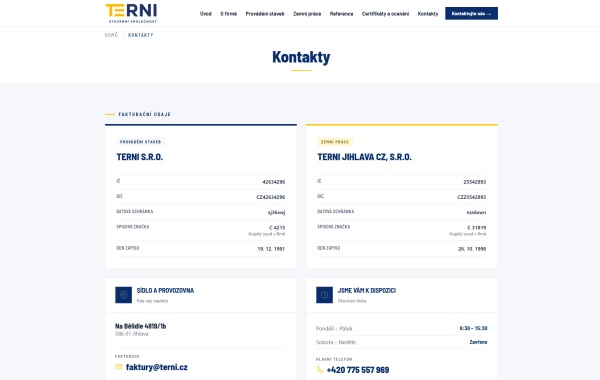Go to Provádění staveb page
This screenshot has height=380, width=600.
coord(265,14)
